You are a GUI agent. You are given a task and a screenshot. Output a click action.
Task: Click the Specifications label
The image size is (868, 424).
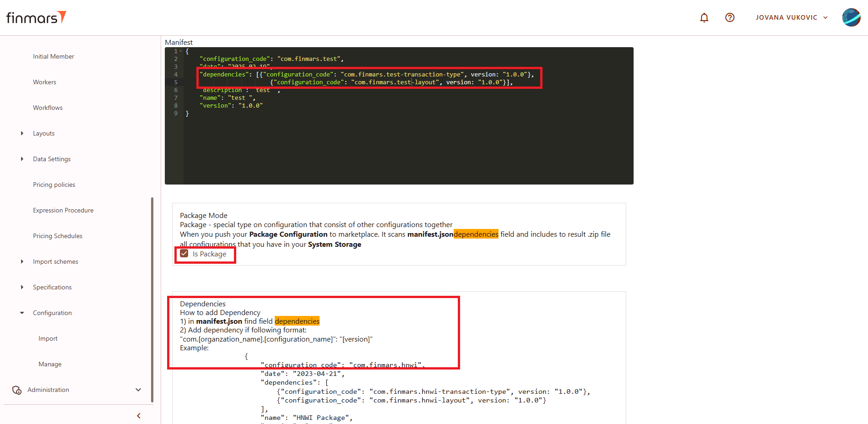(52, 287)
